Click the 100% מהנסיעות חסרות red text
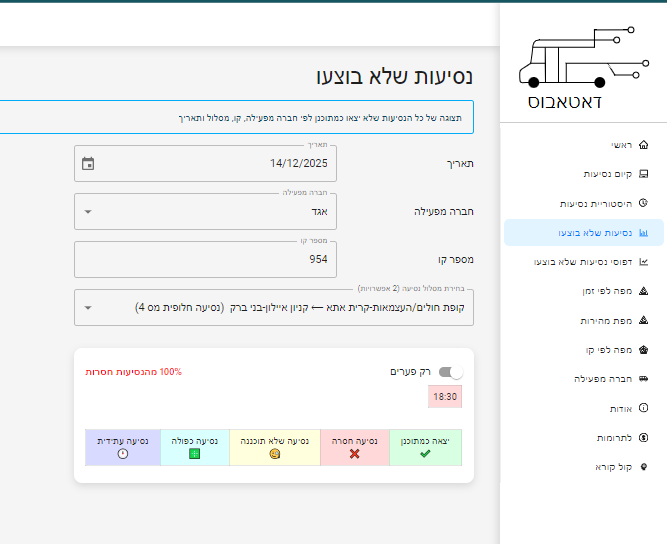This screenshot has width=667, height=544. pos(134,372)
